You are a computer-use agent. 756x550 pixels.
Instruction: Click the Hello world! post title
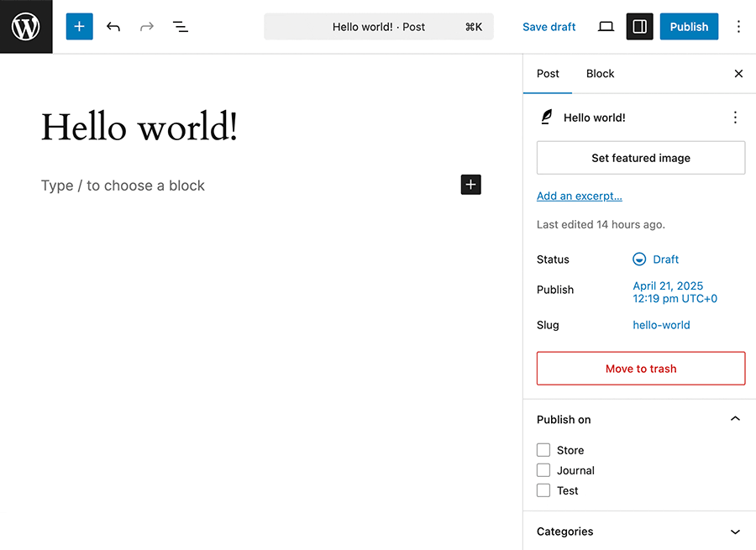pos(139,127)
